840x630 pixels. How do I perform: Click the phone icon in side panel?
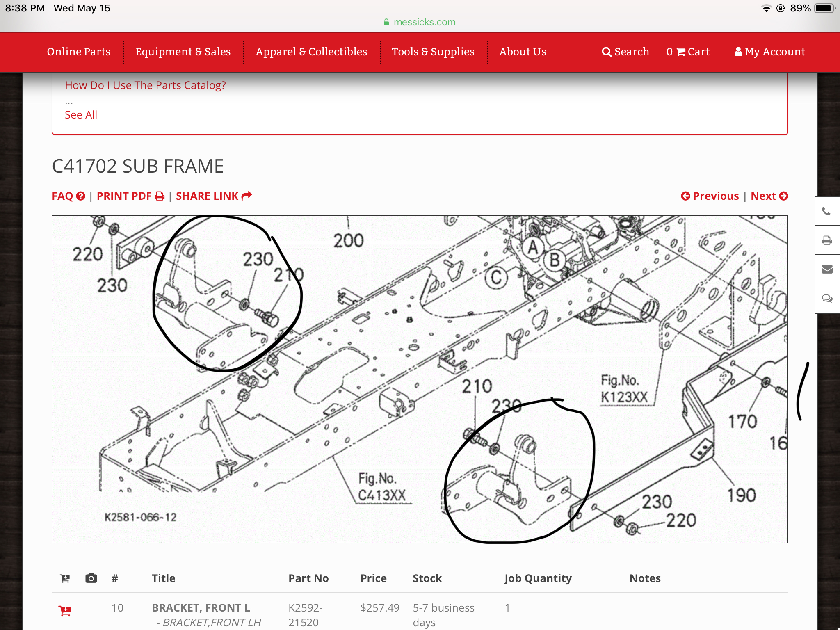(826, 212)
